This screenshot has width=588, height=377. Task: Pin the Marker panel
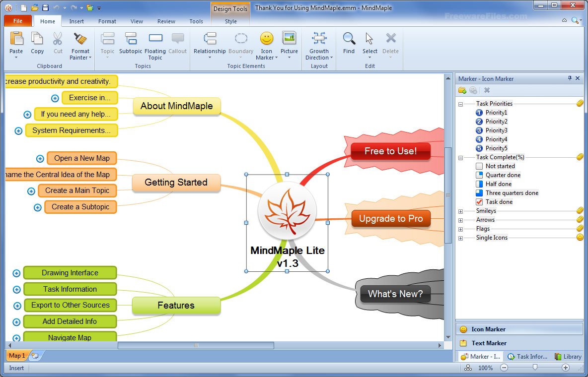tap(570, 78)
